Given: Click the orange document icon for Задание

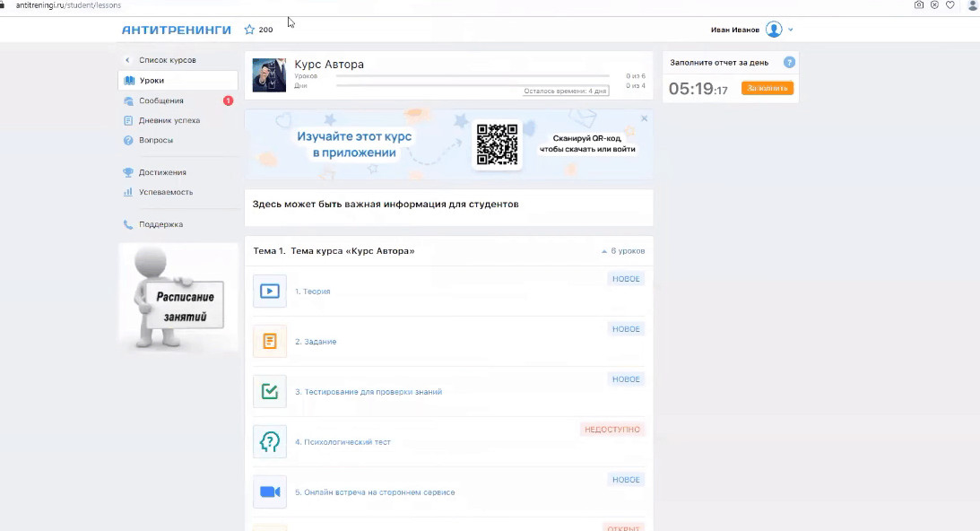Looking at the screenshot, I should click(269, 342).
